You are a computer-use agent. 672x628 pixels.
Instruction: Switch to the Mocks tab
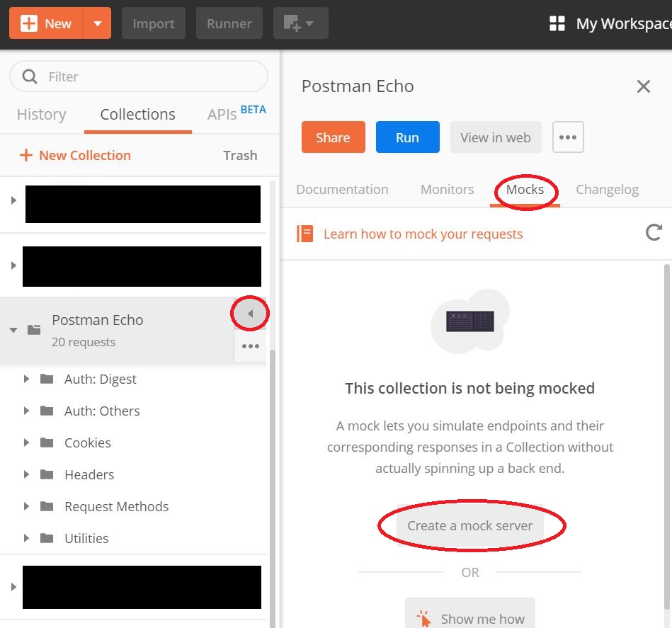(525, 190)
